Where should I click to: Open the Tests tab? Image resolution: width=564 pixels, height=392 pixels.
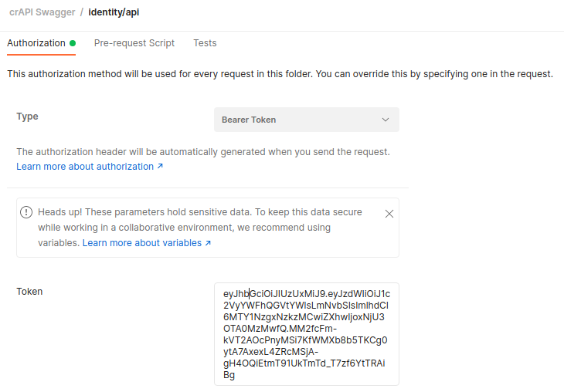click(x=205, y=43)
